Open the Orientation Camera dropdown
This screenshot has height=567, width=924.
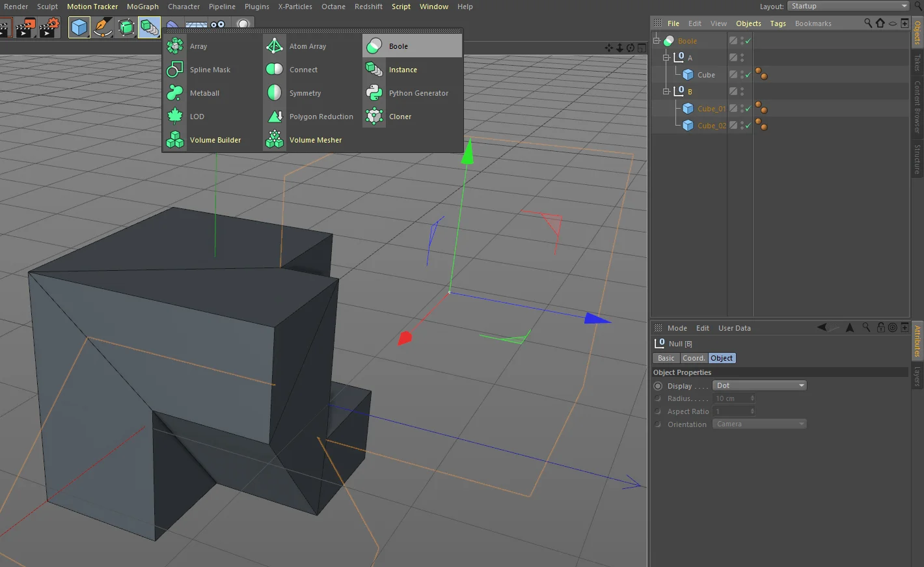[759, 424]
